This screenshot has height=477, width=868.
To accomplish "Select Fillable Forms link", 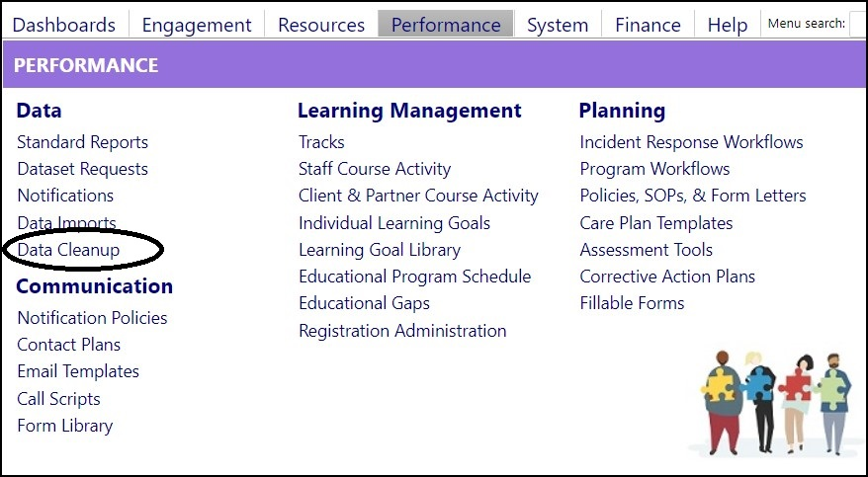I will point(632,303).
